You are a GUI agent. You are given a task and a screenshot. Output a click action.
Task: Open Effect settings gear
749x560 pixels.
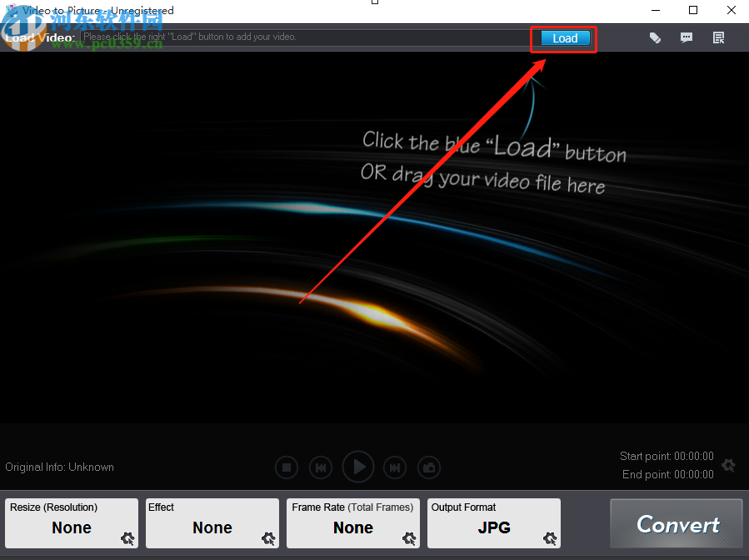pos(268,538)
